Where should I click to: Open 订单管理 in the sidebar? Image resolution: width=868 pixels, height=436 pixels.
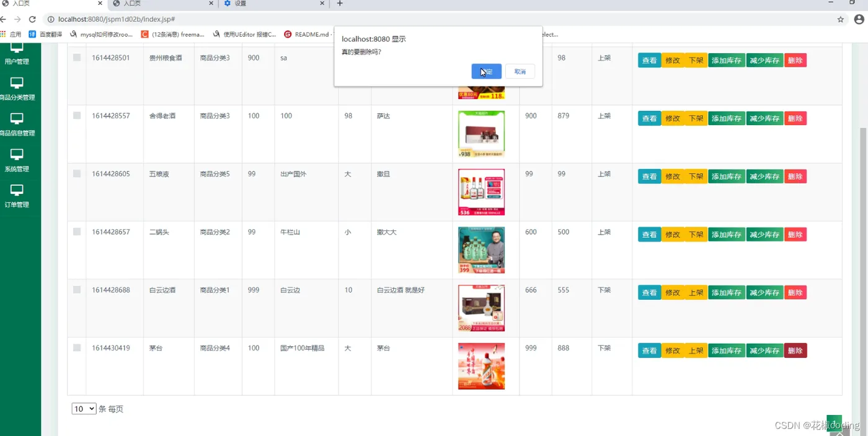click(x=17, y=196)
